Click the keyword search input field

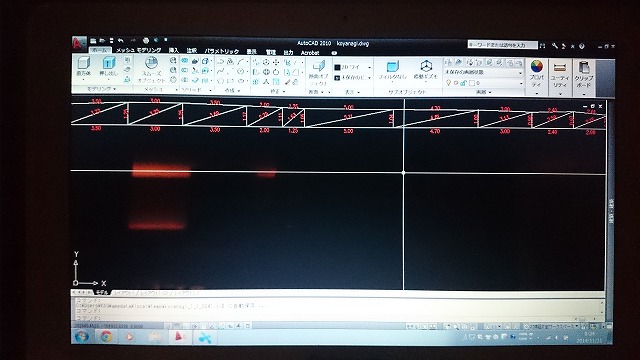pyautogui.click(x=502, y=45)
